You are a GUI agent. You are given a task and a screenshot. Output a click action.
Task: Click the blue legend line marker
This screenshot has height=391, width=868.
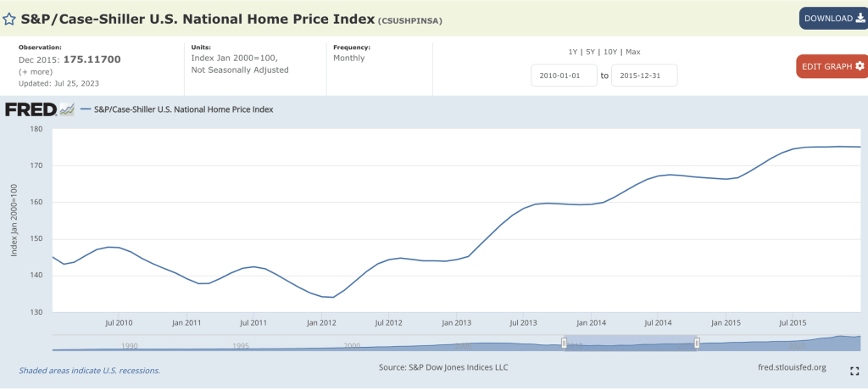86,109
